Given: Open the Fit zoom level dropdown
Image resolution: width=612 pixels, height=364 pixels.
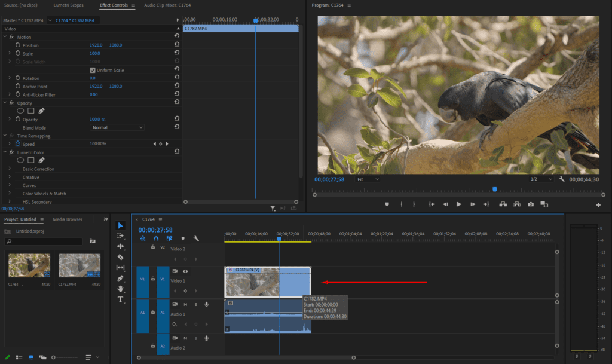Looking at the screenshot, I should pos(368,179).
